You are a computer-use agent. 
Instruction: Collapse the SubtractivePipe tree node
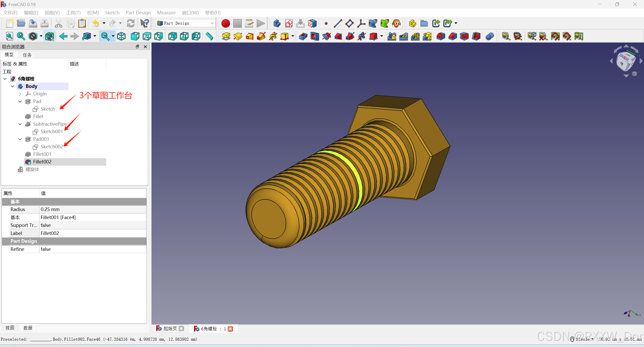point(20,124)
